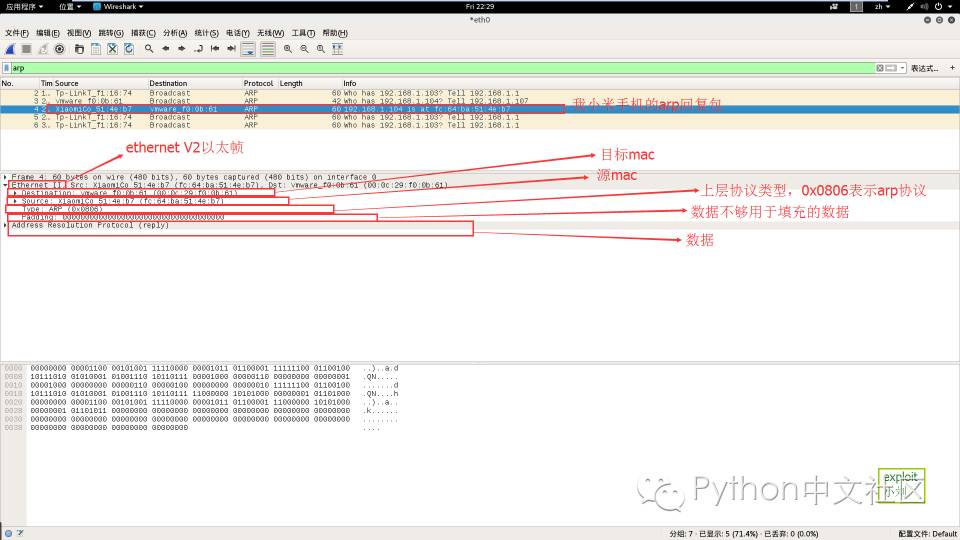Jump to the last packet
960x540 pixels.
(231, 49)
